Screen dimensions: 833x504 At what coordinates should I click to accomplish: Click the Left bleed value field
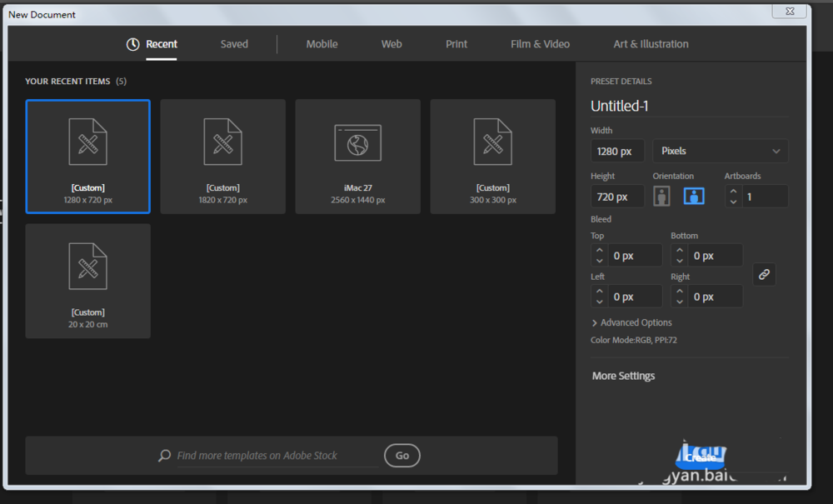pos(636,297)
